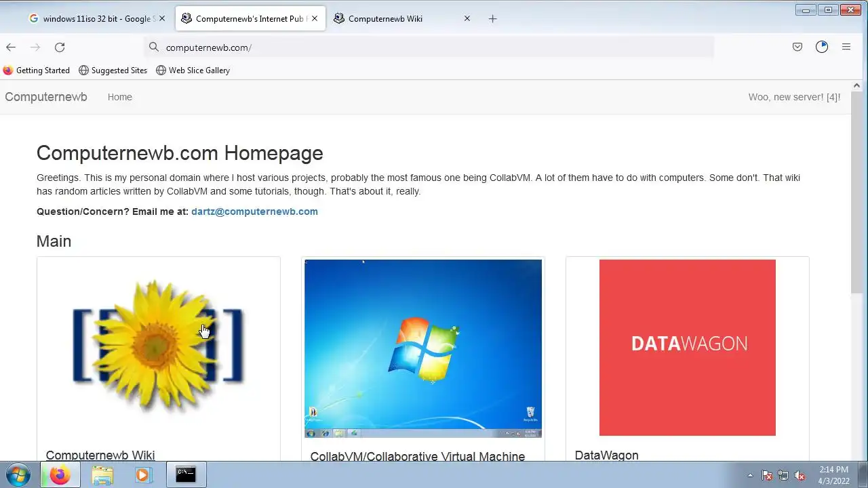The height and width of the screenshot is (488, 868).
Task: Click the Suggested Sites globe icon
Action: click(83, 70)
